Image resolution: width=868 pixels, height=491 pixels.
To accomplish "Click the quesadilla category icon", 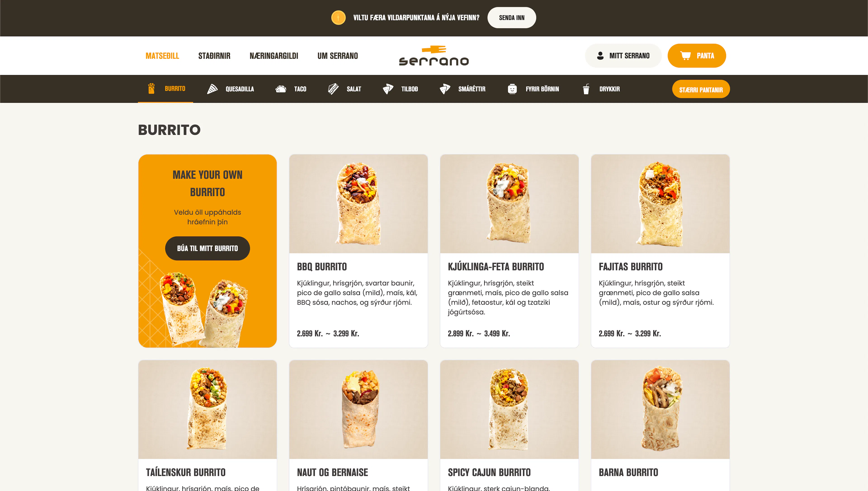I will 212,89.
